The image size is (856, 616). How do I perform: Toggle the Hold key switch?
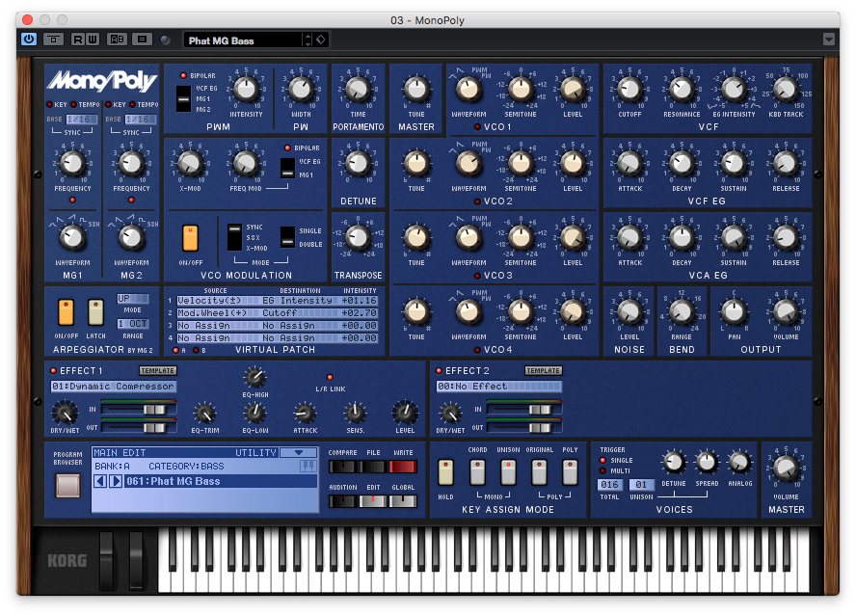(x=445, y=472)
